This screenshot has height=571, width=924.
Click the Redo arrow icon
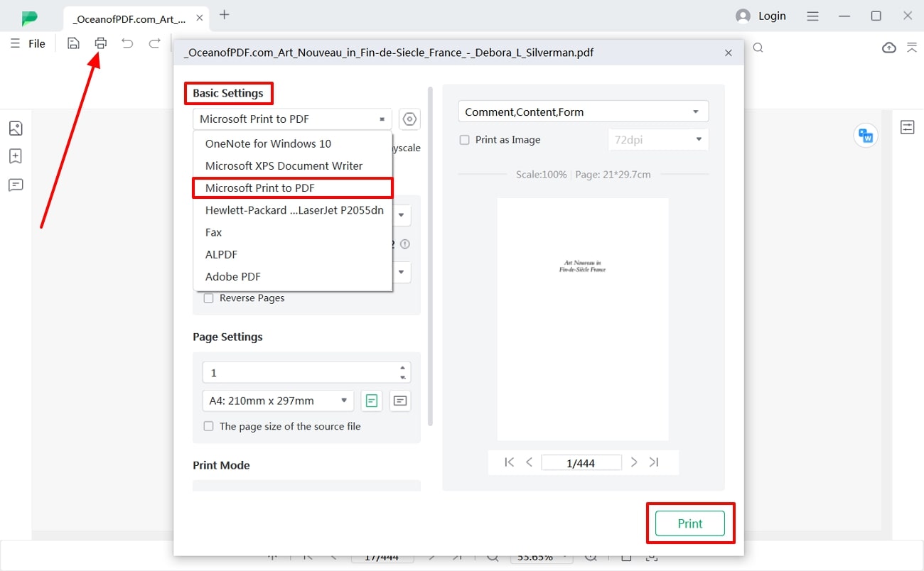154,43
